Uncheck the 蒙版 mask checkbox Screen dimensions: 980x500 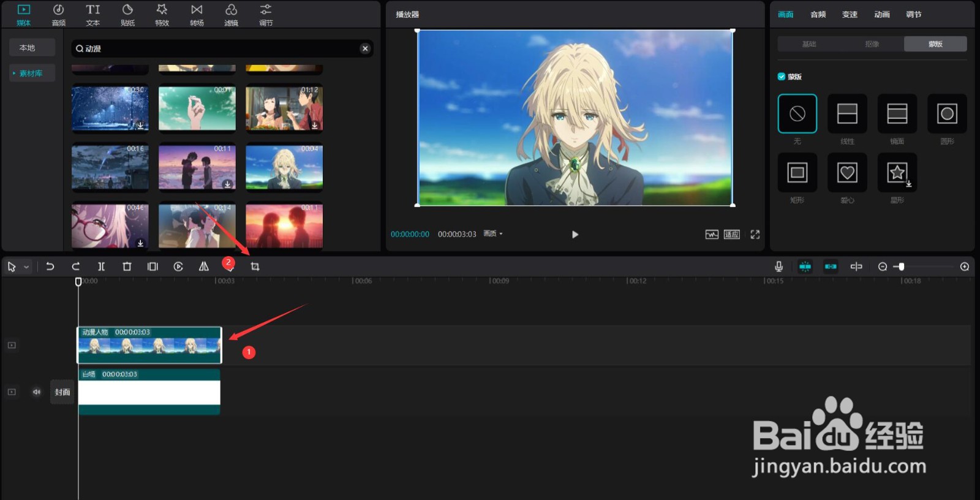tap(782, 77)
